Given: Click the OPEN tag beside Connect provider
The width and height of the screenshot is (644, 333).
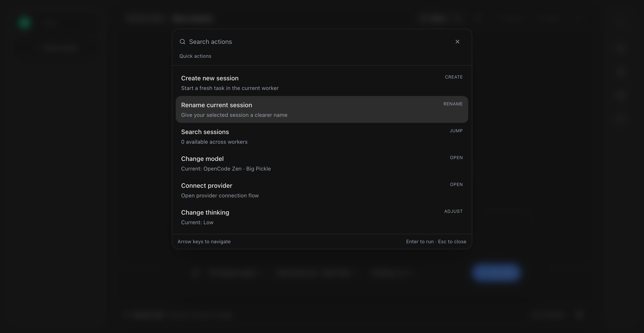Looking at the screenshot, I should click(456, 184).
